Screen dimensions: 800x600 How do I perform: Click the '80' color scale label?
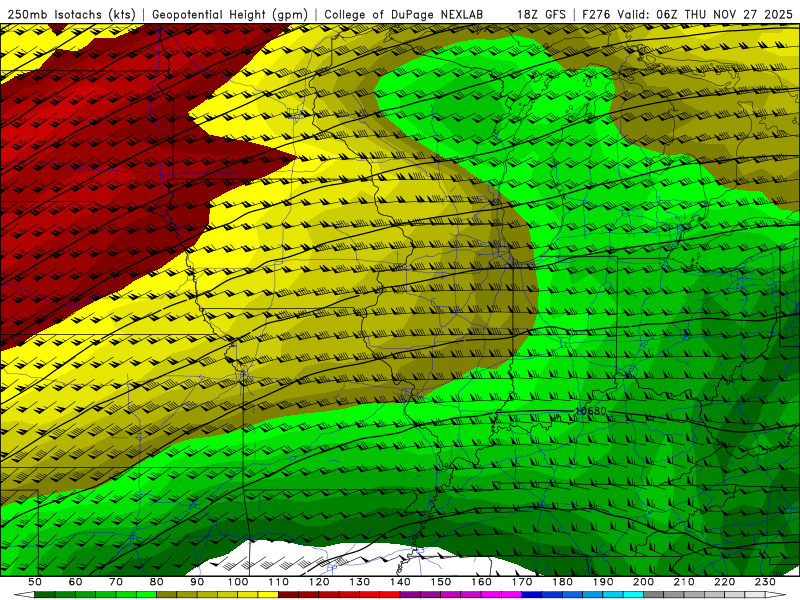coord(157,582)
